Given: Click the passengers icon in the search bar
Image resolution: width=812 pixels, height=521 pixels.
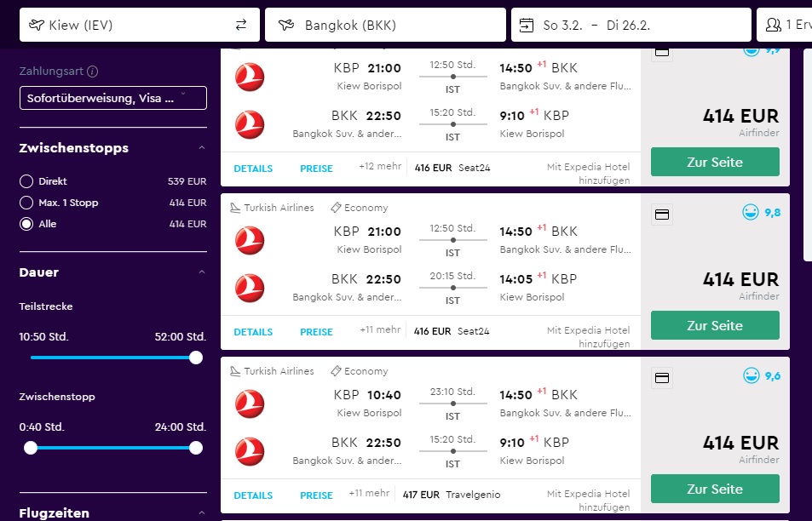Looking at the screenshot, I should [x=774, y=25].
